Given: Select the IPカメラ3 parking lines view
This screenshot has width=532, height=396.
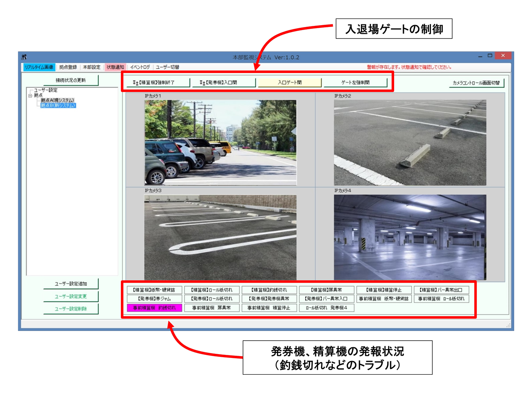Looking at the screenshot, I should click(x=220, y=237).
